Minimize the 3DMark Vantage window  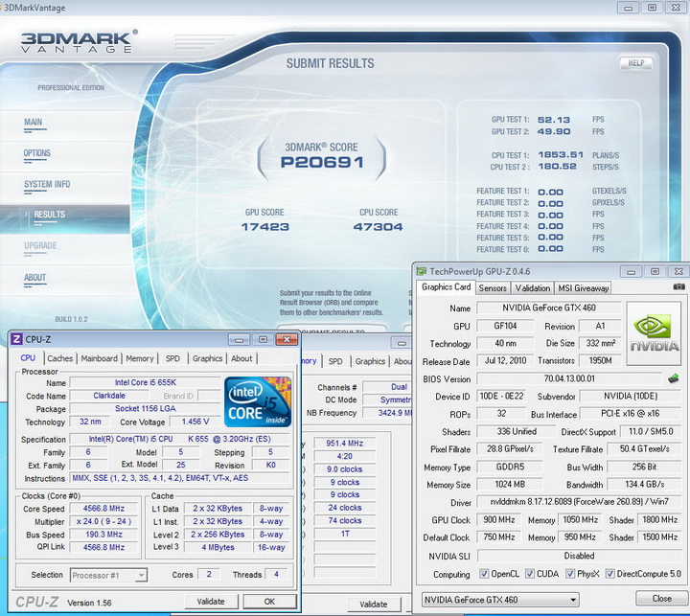point(628,8)
